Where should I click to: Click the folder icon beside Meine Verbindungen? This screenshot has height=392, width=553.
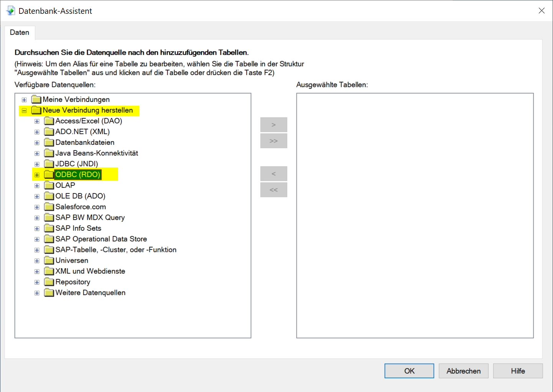coord(36,100)
